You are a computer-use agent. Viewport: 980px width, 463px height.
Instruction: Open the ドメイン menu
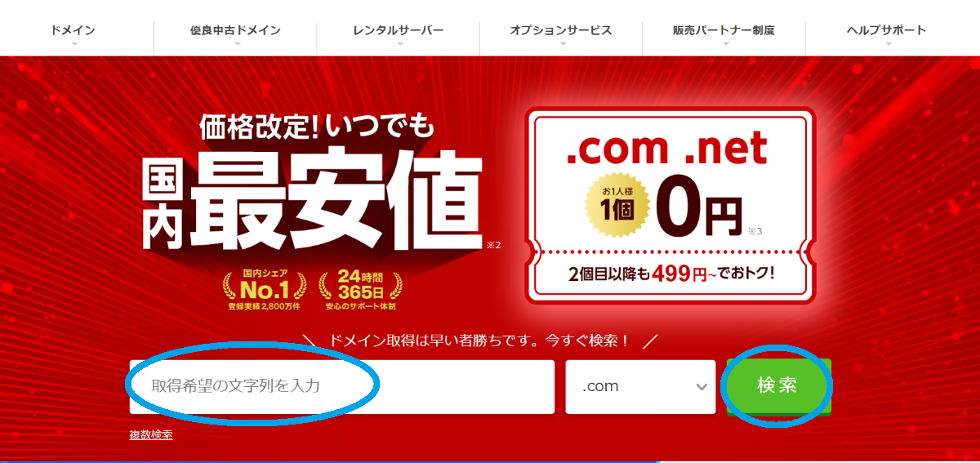click(x=73, y=31)
